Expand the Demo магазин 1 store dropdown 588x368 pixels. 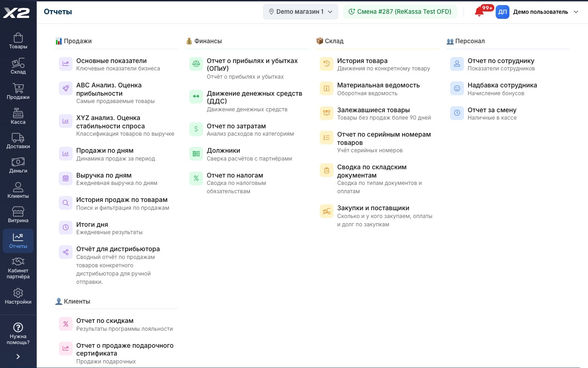300,12
